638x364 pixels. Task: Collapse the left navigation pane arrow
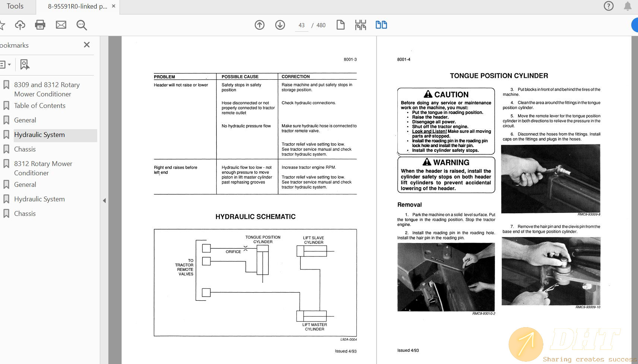coord(104,201)
